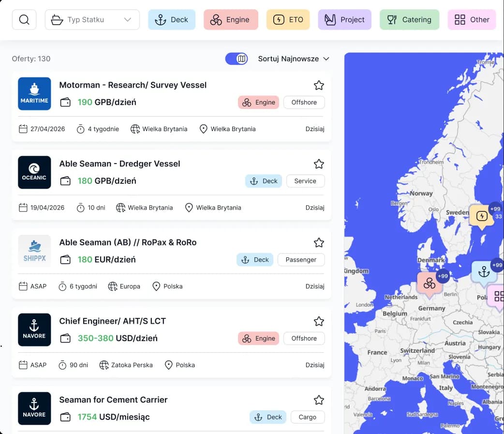Screen dimensions: 504x434
Task: Favorite the Able Seaman Dredger Vessel offer
Action: click(319, 164)
